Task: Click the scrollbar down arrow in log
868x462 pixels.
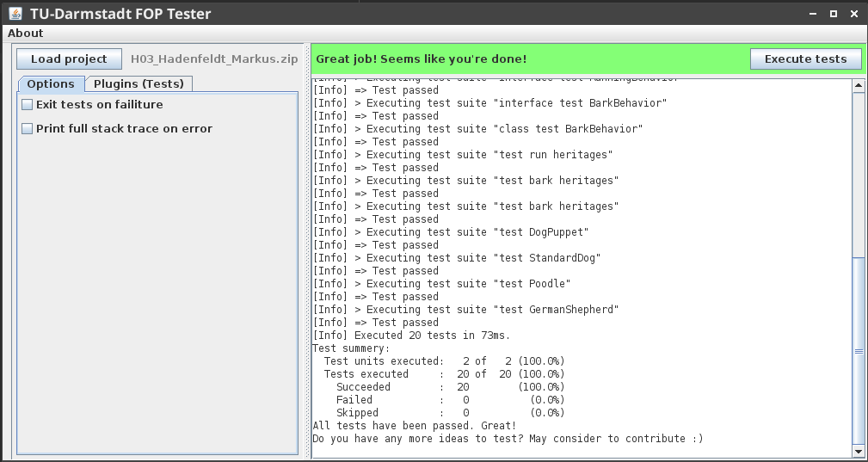Action: click(859, 452)
